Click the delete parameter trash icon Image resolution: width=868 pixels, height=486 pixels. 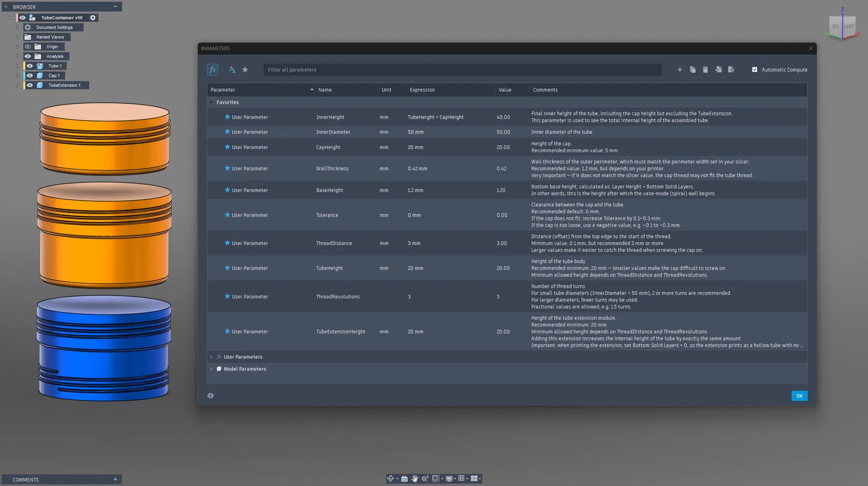pyautogui.click(x=705, y=69)
